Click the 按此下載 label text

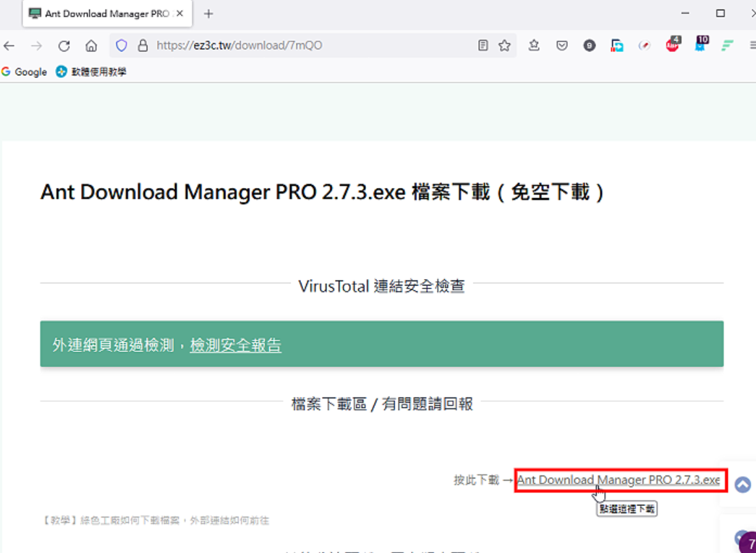click(x=476, y=480)
